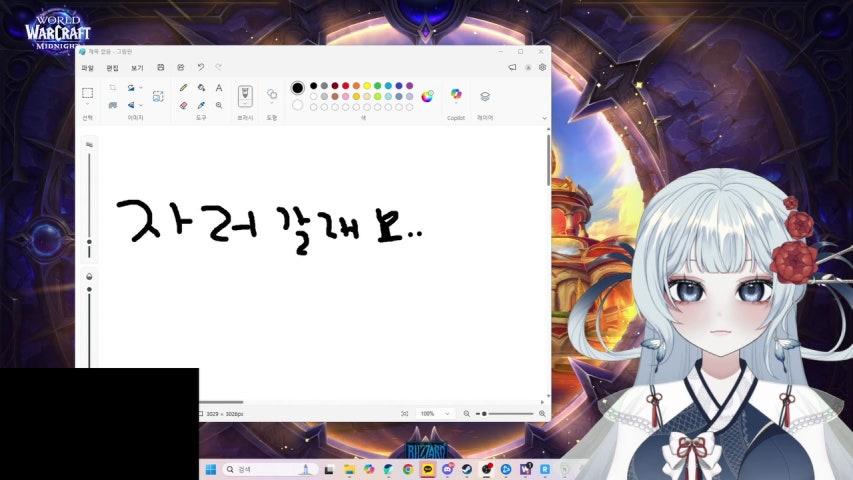Click the right scroll arrow

click(x=542, y=402)
